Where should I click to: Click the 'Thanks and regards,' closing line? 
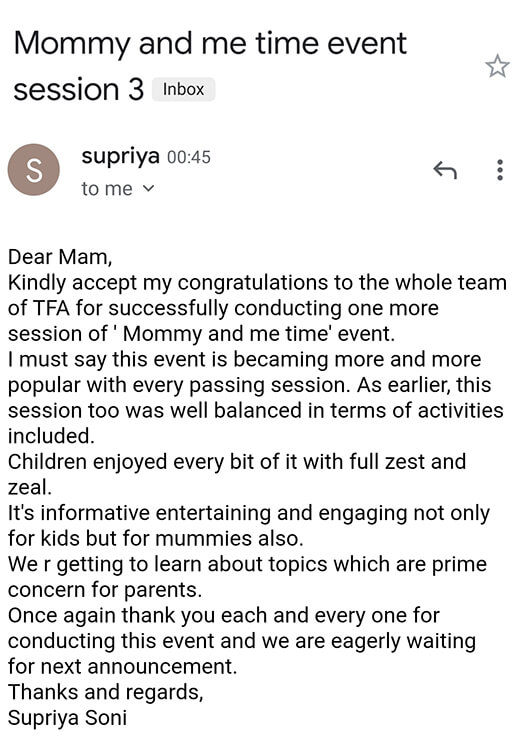tap(106, 693)
